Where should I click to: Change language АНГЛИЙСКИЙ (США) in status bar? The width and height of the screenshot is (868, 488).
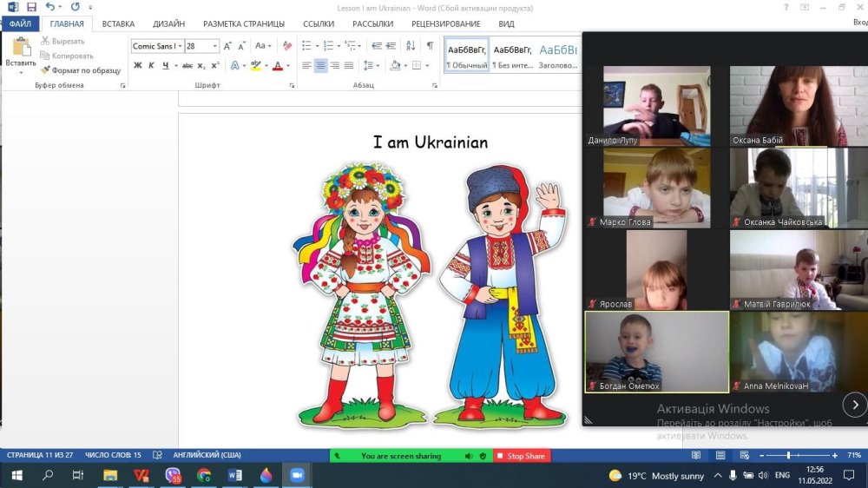click(207, 455)
